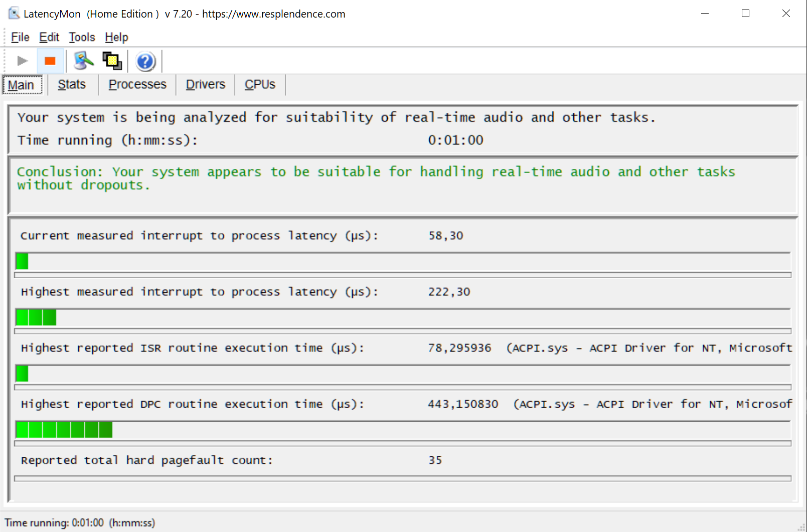807x532 pixels.
Task: Click the LatencyMon app icon in title bar
Action: [14, 14]
